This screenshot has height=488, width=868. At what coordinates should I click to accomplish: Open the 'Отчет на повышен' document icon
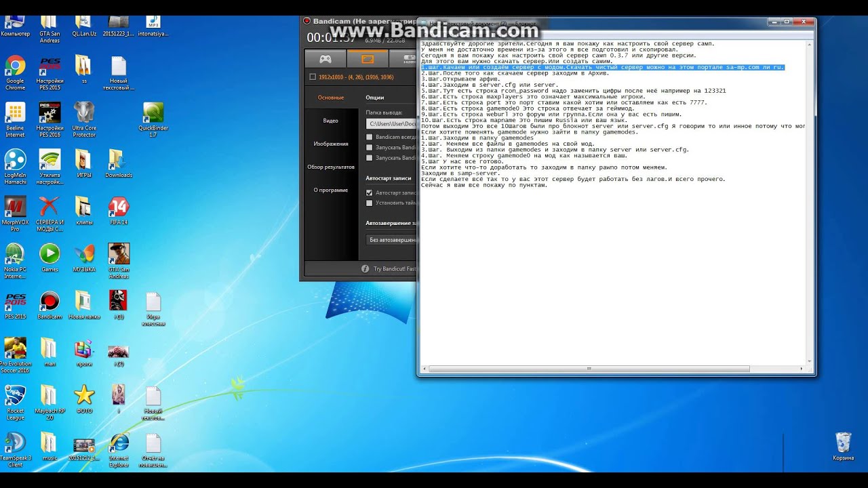(153, 450)
